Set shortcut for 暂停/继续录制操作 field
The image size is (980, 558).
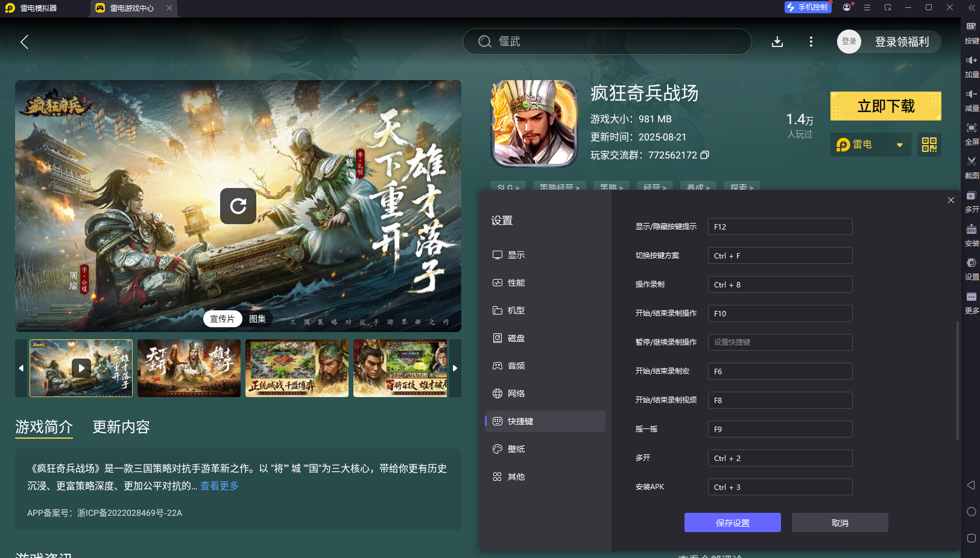[780, 342]
